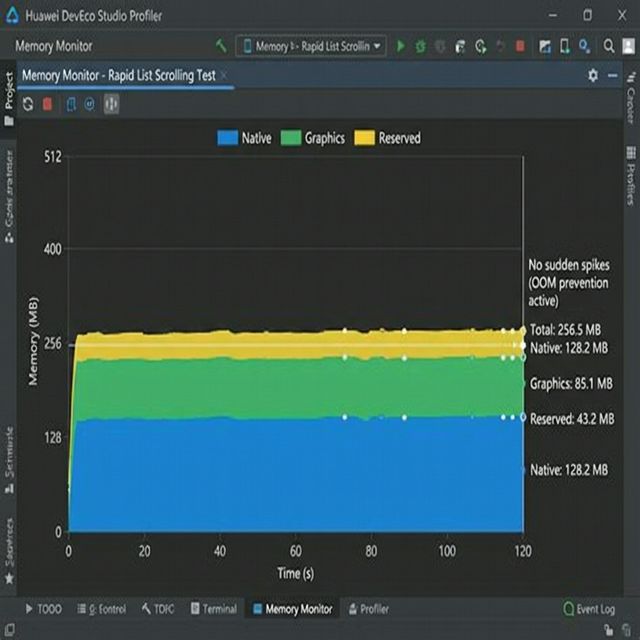The width and height of the screenshot is (640, 640).
Task: Start debugging with the bug icon
Action: pyautogui.click(x=420, y=46)
